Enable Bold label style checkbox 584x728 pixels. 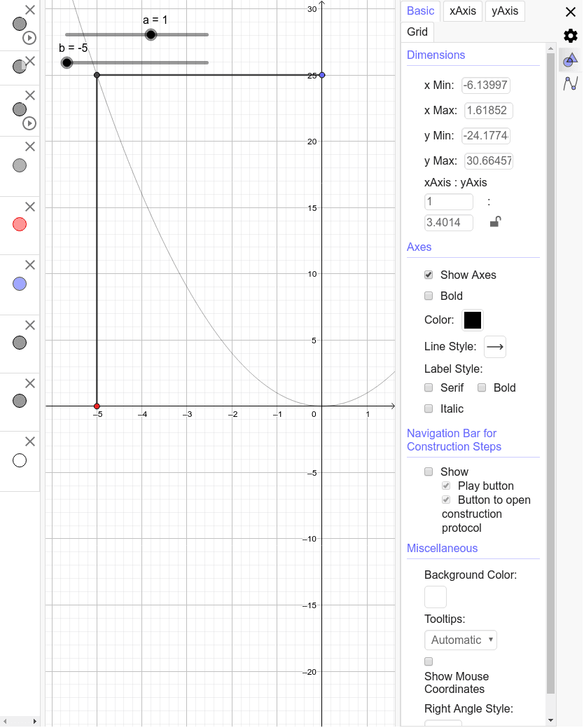point(482,387)
